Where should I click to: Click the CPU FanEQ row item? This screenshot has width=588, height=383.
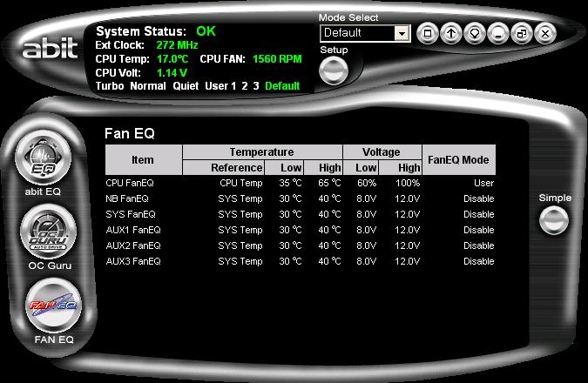(130, 183)
